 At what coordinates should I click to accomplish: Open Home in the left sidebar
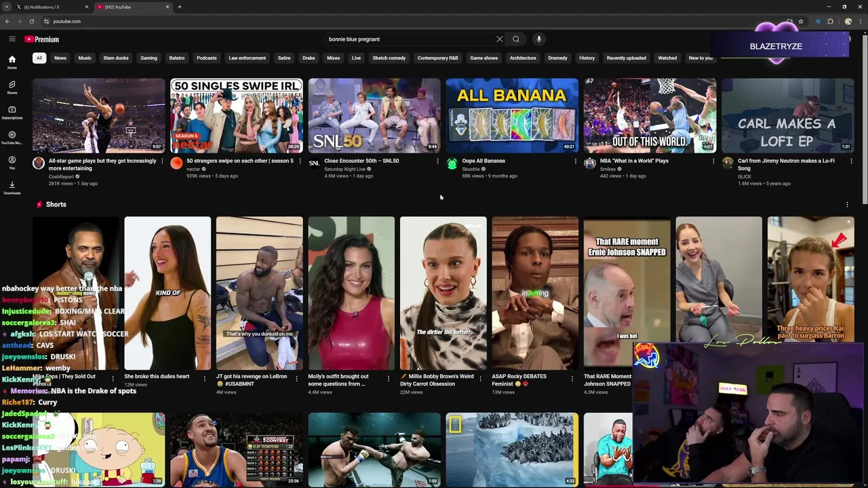[12, 62]
